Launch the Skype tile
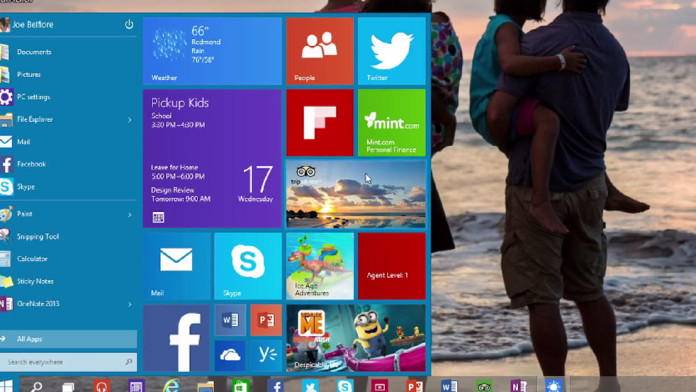Viewport: 696px width, 392px height. click(248, 266)
